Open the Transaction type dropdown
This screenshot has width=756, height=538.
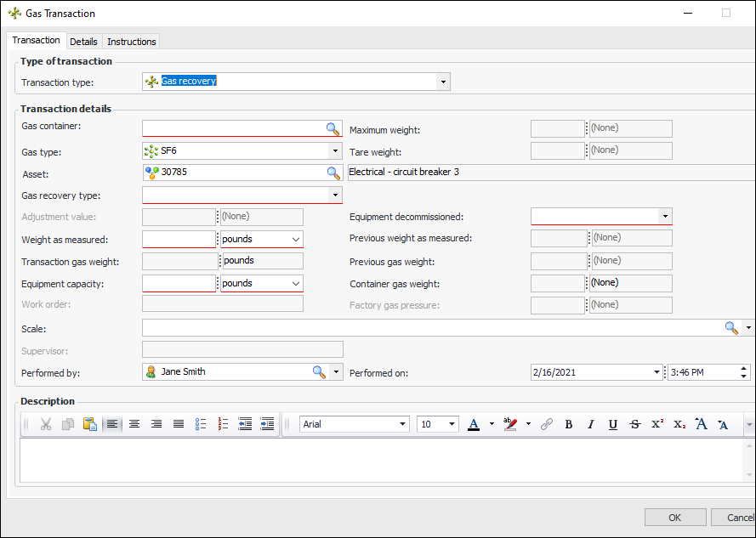(443, 82)
